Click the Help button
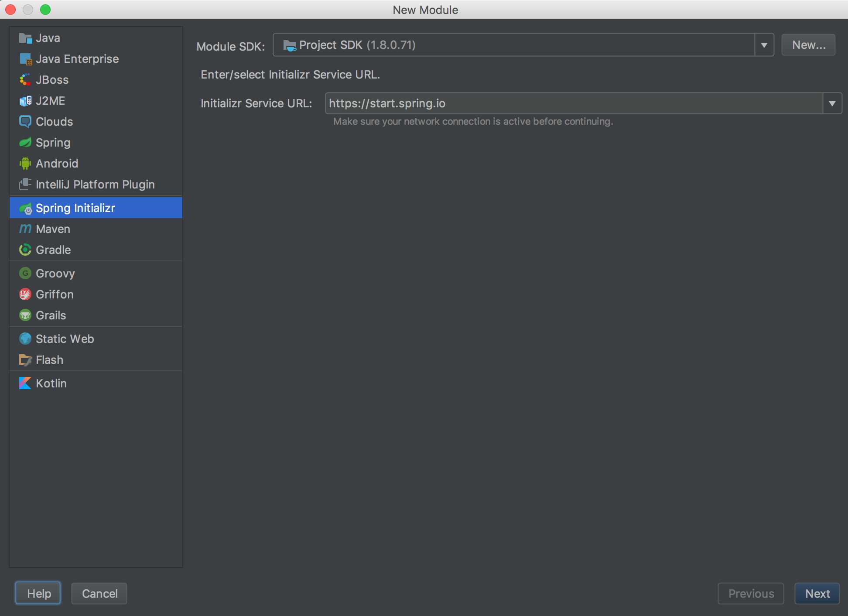The image size is (848, 616). click(38, 593)
